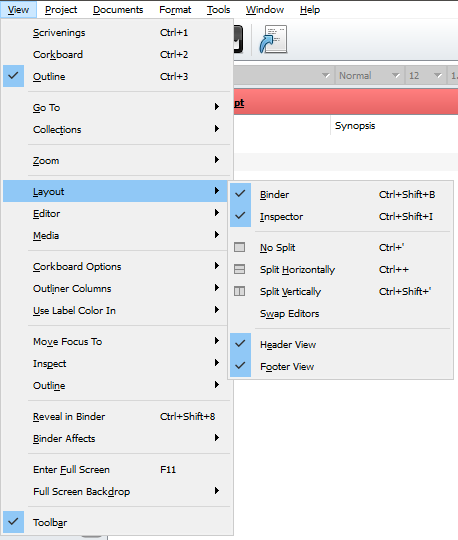Open the font size 12 dropdown
This screenshot has height=540, width=458.
tap(425, 75)
